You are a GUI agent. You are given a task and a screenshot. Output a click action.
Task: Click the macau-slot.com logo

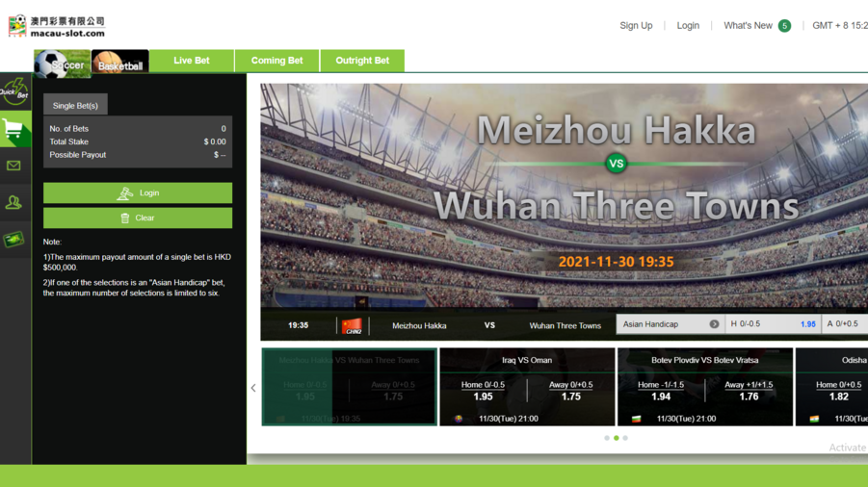point(57,26)
